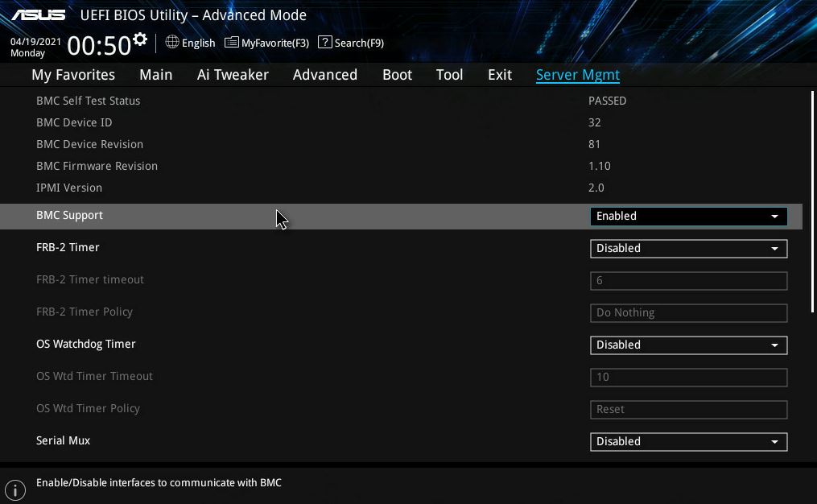
Task: Select the Server Mgmt tab
Action: click(x=578, y=75)
